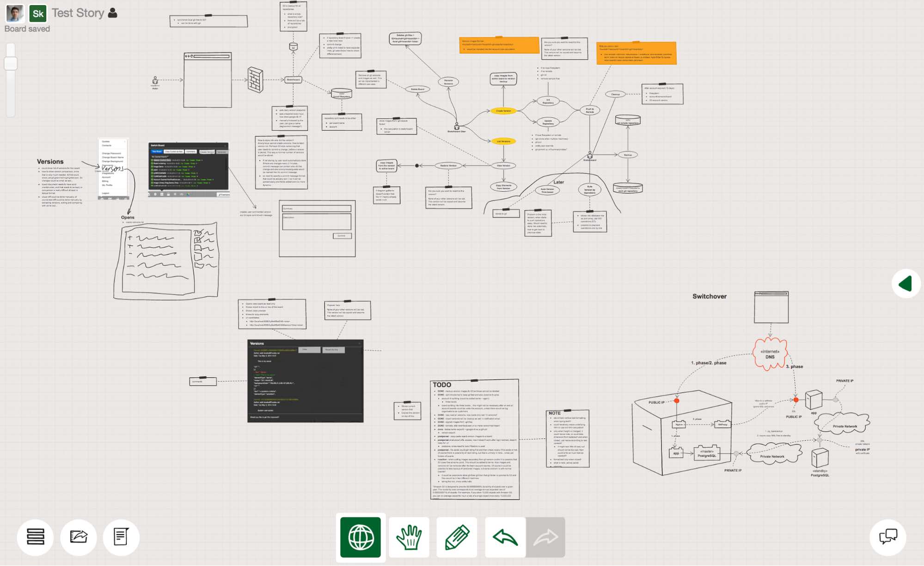The image size is (924, 566).
Task: Select the account menu screenshot image
Action: coord(113,169)
